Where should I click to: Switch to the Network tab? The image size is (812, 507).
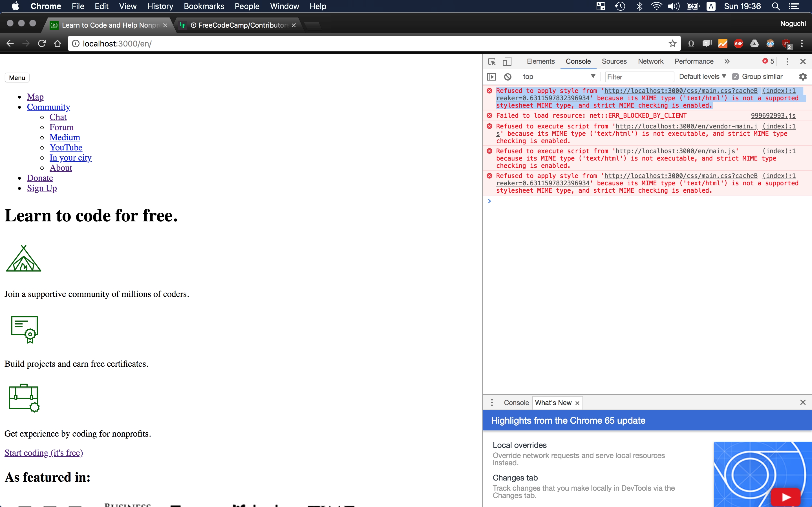click(650, 61)
